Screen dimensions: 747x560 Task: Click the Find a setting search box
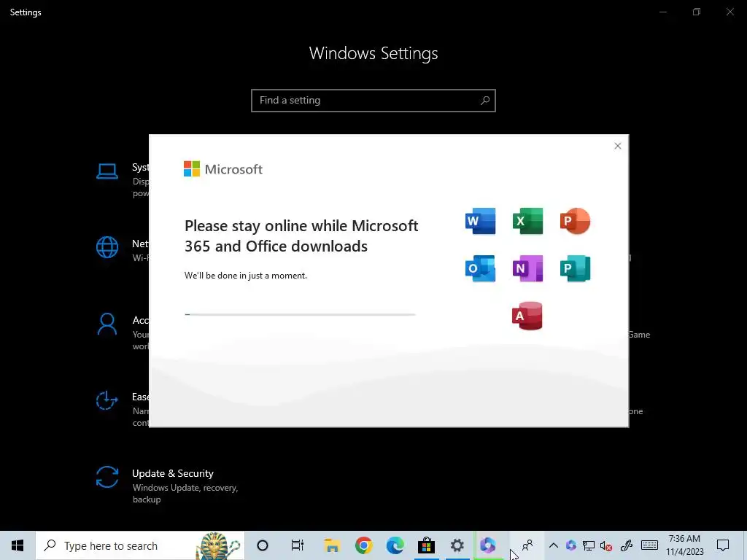[373, 101]
